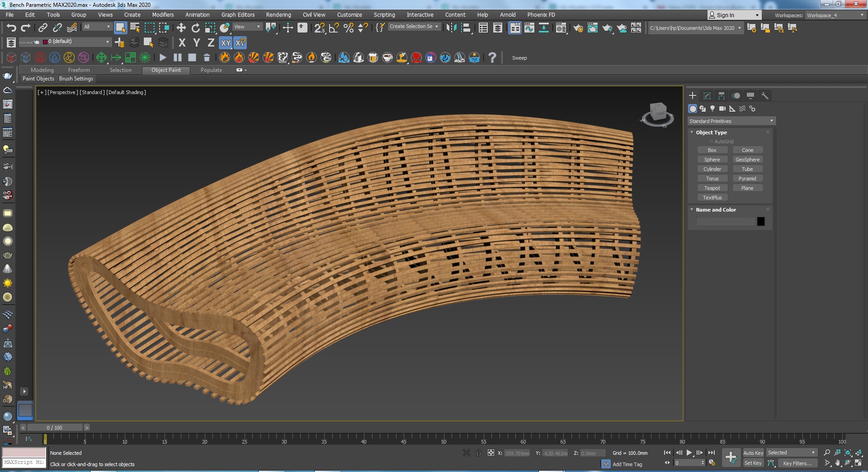The image size is (868, 472).
Task: Open the Modifiers menu
Action: (163, 15)
